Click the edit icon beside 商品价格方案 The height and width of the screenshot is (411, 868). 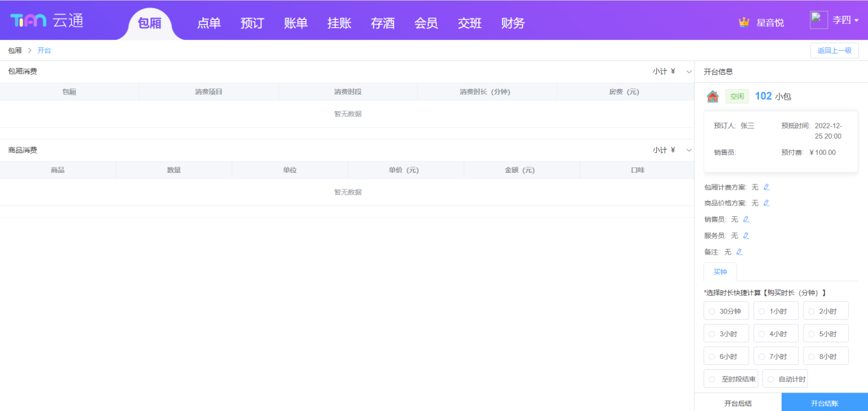767,203
